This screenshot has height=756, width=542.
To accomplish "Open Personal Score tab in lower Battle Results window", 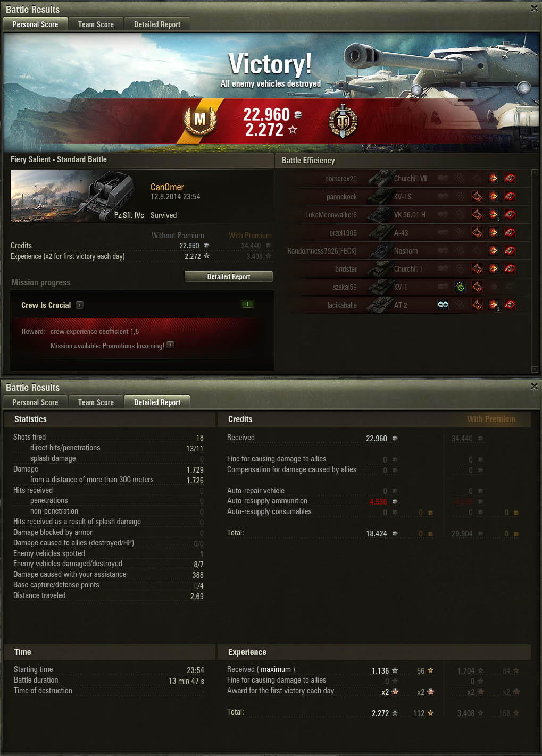I will [x=35, y=402].
